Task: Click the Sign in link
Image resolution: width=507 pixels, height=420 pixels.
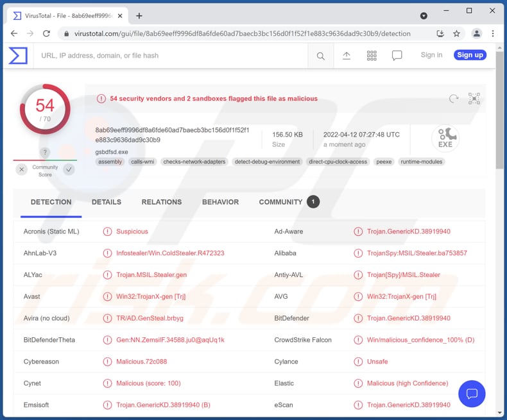Action: coord(431,55)
